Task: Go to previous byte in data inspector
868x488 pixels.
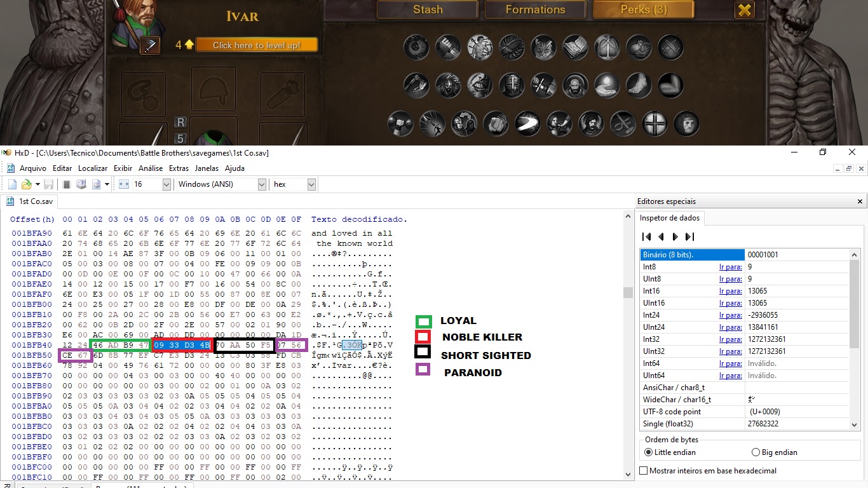Action: [x=661, y=236]
